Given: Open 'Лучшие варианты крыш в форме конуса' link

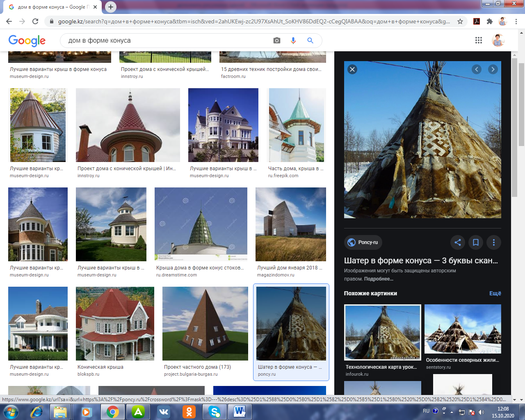Looking at the screenshot, I should pos(58,69).
